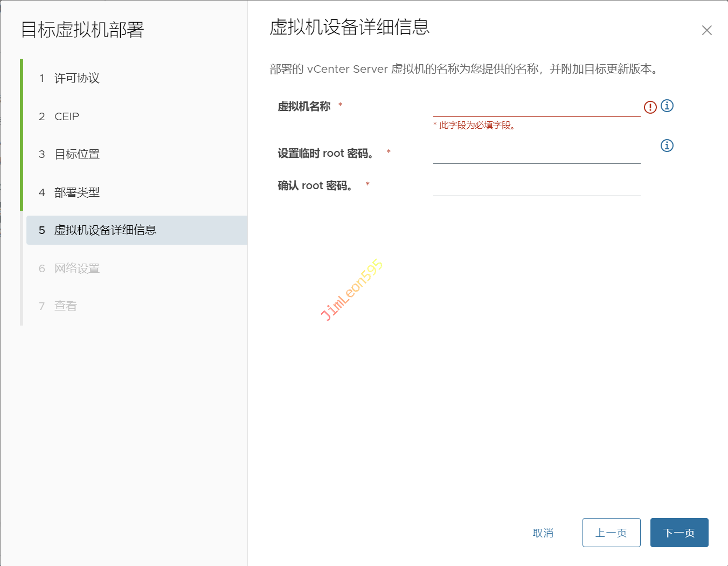Select step 2 CEIP in the sidebar

point(66,116)
